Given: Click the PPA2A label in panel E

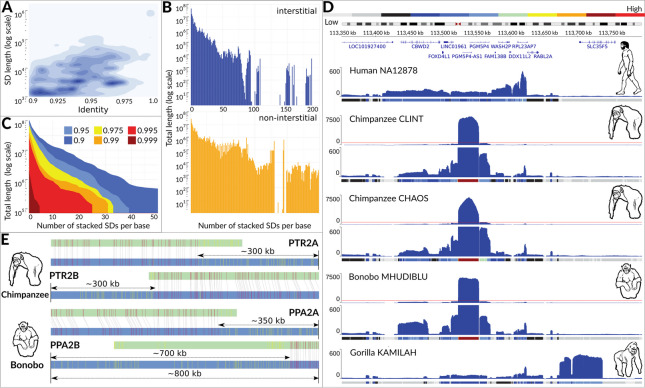Looking at the screenshot, I should click(x=304, y=312).
